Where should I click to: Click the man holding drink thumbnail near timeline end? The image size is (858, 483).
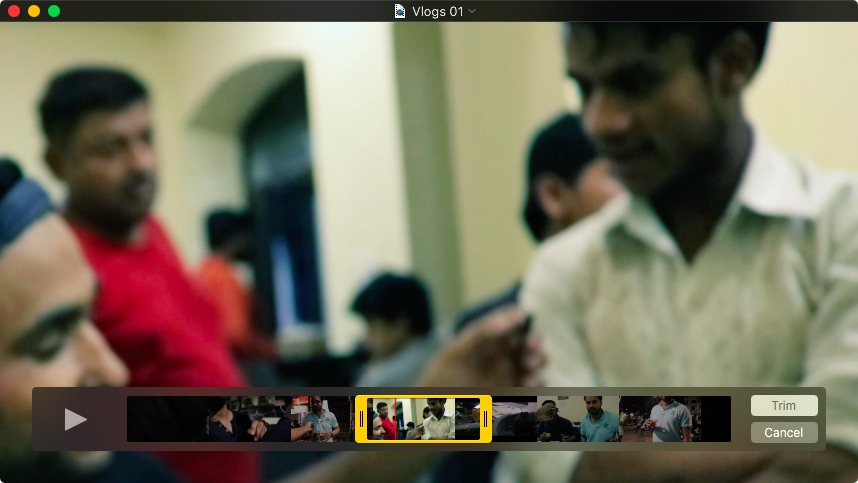661,419
